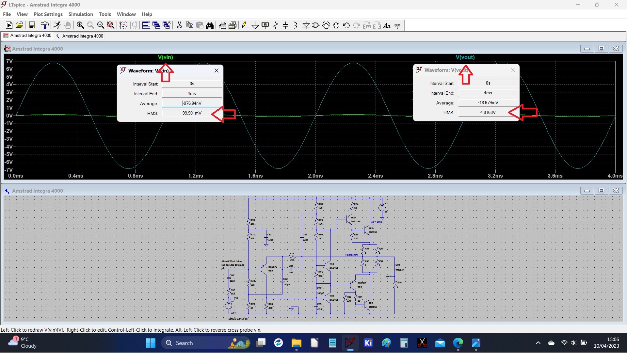Tile windows horizontally using the toolbar icon
Screen dimensions: 627x364
(146, 25)
